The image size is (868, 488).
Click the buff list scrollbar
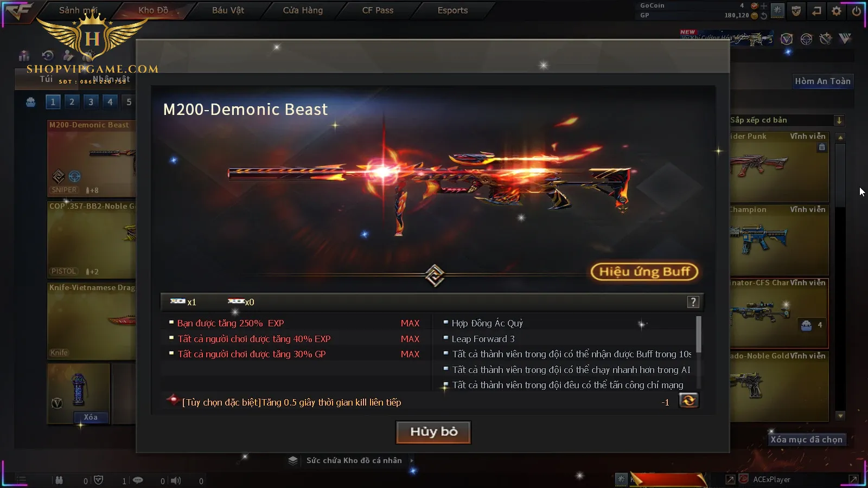tap(698, 335)
